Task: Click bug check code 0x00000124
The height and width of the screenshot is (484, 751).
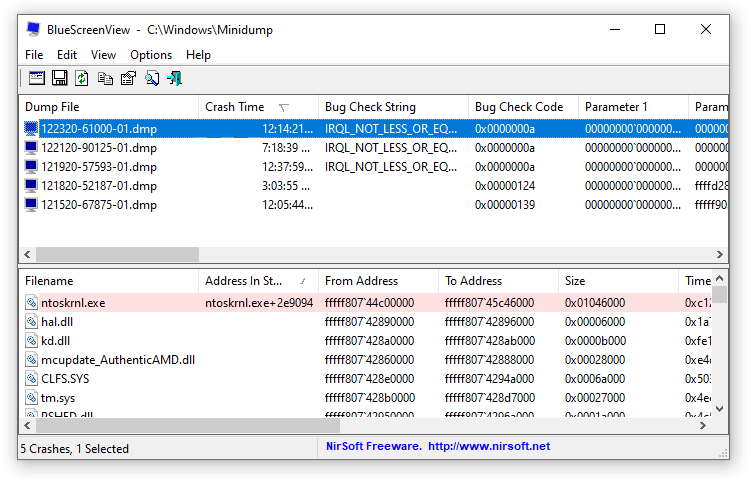Action: click(x=505, y=186)
